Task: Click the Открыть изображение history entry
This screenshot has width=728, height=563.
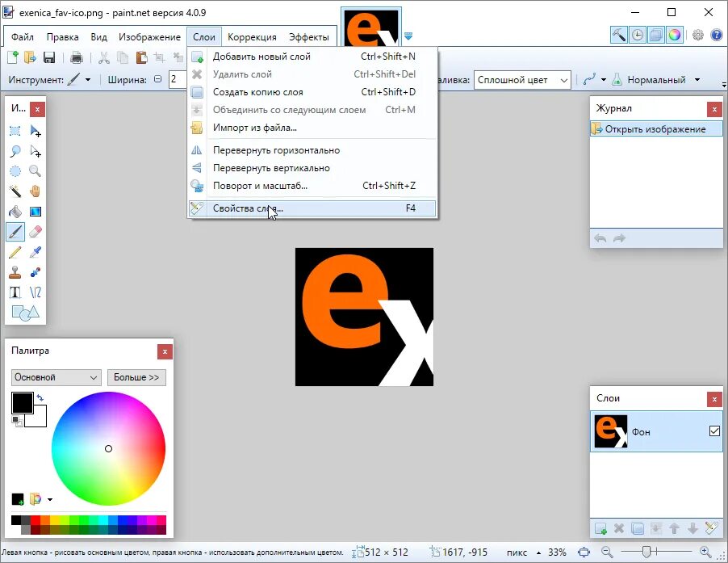Action: click(x=656, y=128)
